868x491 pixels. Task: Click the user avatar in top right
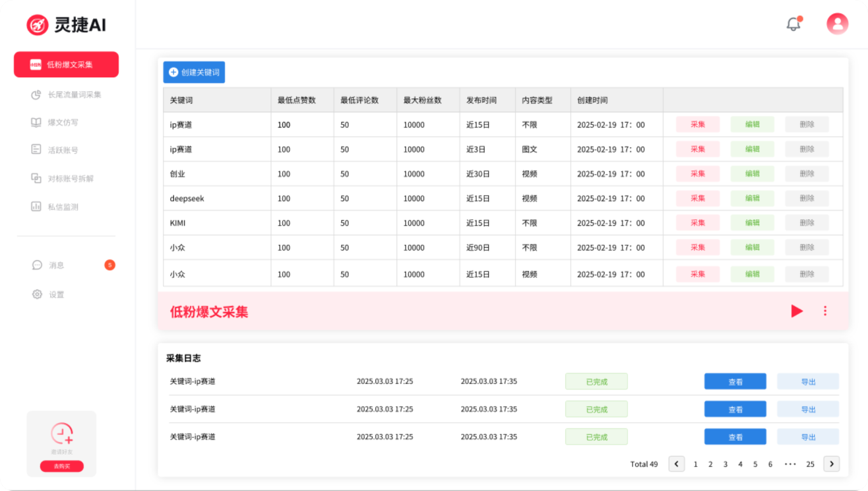pos(836,23)
